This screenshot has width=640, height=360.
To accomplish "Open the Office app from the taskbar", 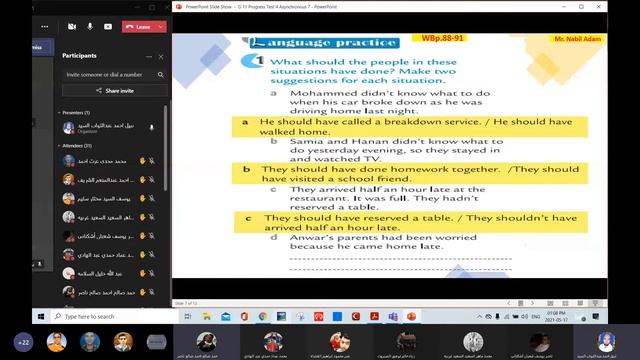I will point(244,316).
